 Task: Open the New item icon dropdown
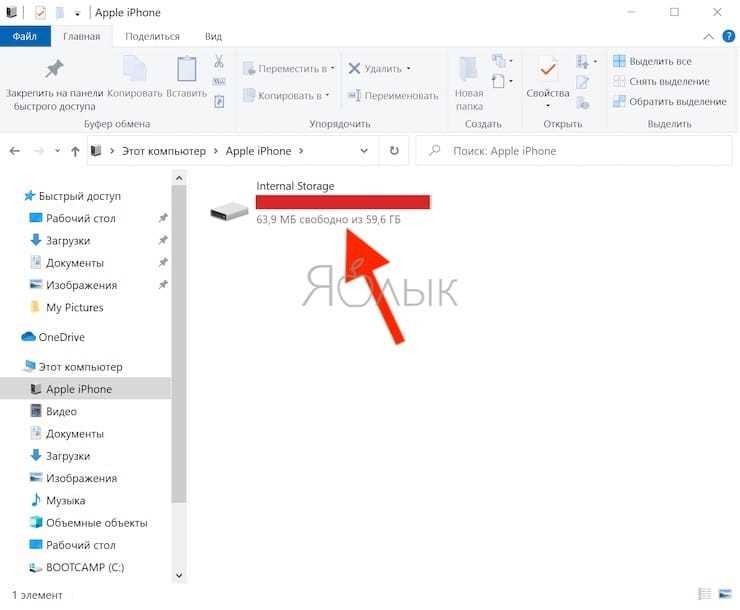502,61
